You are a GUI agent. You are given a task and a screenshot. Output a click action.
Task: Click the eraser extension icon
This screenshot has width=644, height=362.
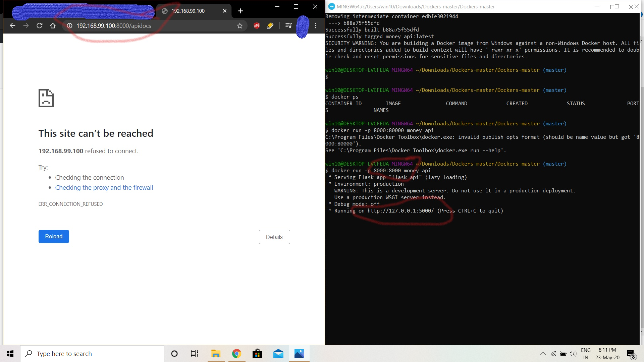point(270,25)
